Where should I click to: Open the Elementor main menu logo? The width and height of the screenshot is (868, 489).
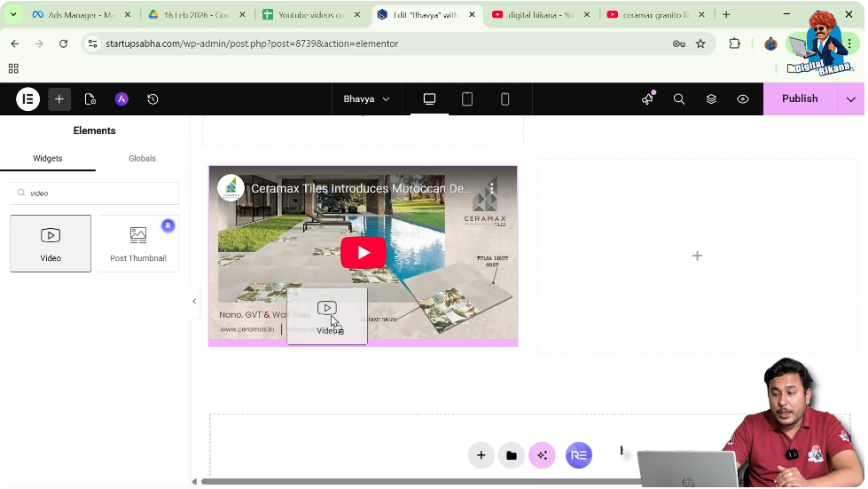tap(27, 99)
